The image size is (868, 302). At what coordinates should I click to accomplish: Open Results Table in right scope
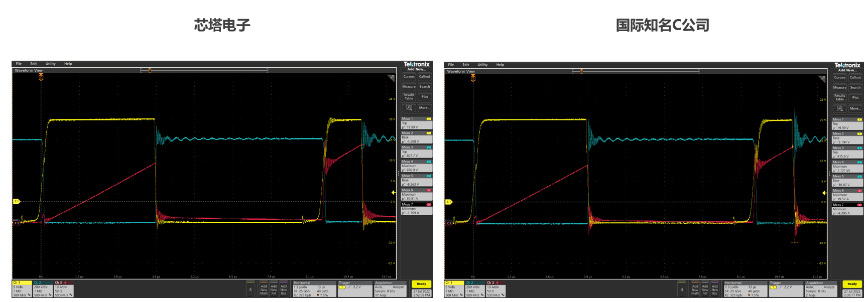coord(839,98)
